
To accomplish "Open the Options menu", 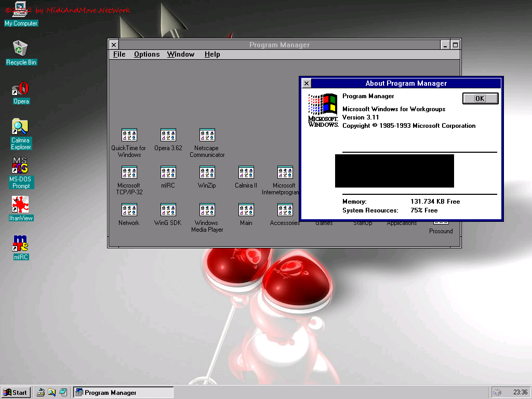I will click(147, 55).
